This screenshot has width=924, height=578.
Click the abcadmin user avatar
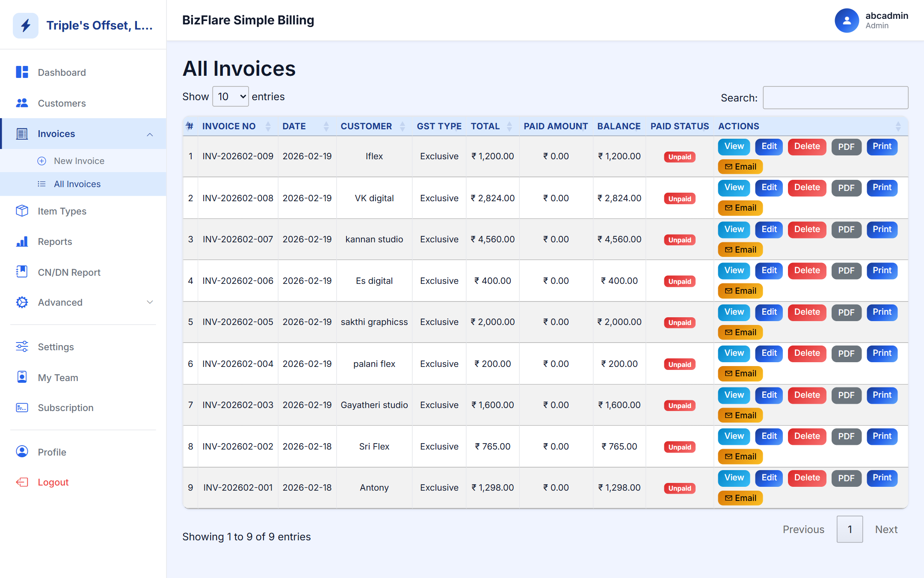click(x=847, y=21)
